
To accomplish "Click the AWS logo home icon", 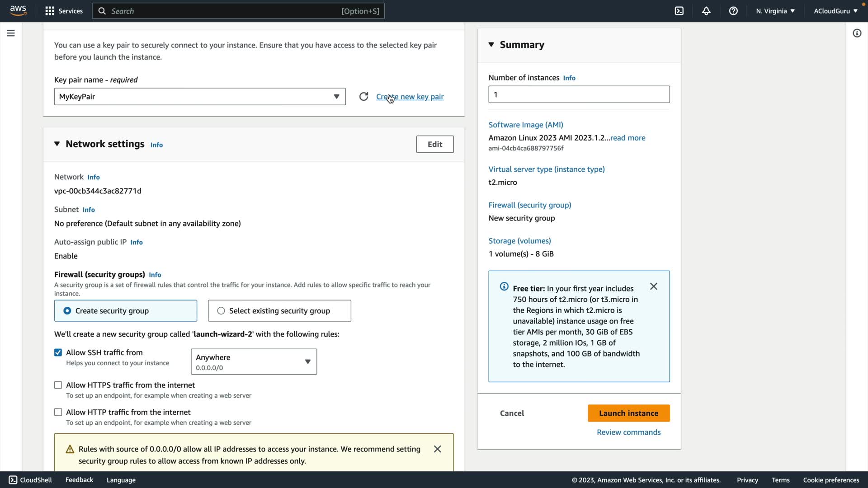I will (18, 10).
